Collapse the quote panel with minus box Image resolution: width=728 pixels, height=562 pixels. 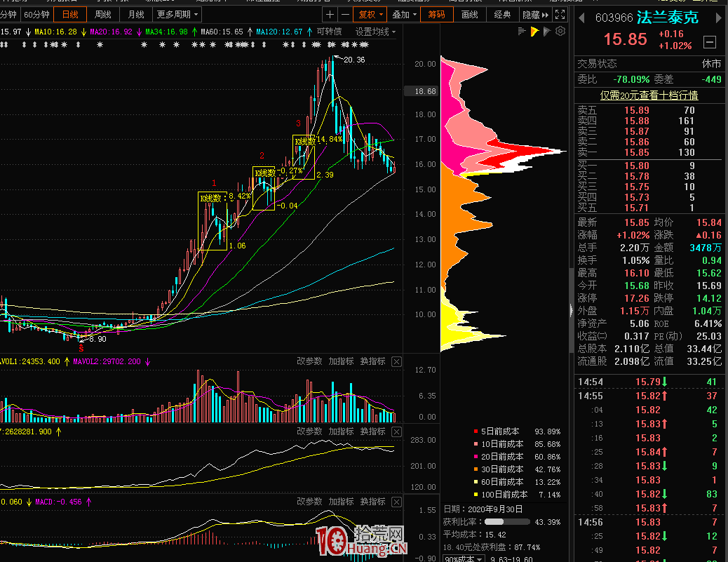[710, 42]
